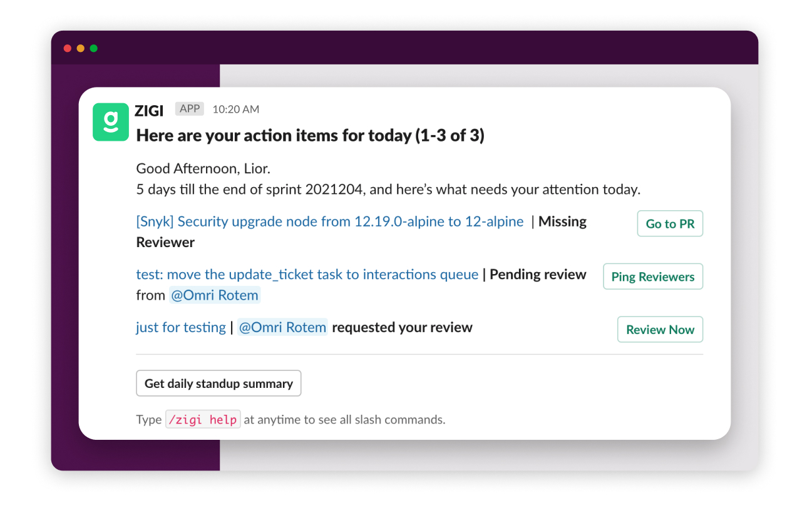Click @Omri Rotem mention before 'requested your review'
This screenshot has width=812, height=508.
(x=282, y=327)
